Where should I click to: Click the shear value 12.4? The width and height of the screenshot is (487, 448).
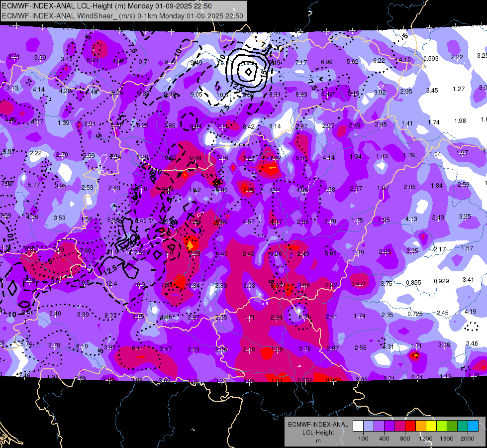pos(111,284)
